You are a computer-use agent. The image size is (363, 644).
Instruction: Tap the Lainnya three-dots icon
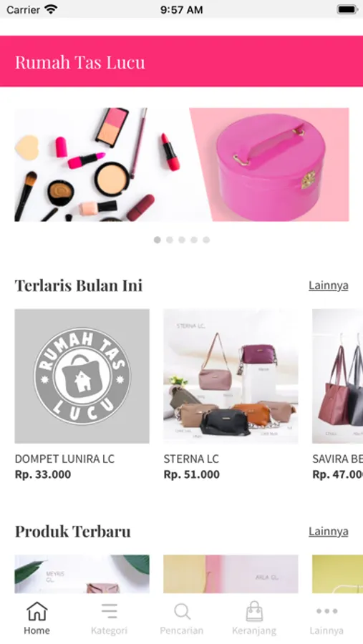[326, 611]
